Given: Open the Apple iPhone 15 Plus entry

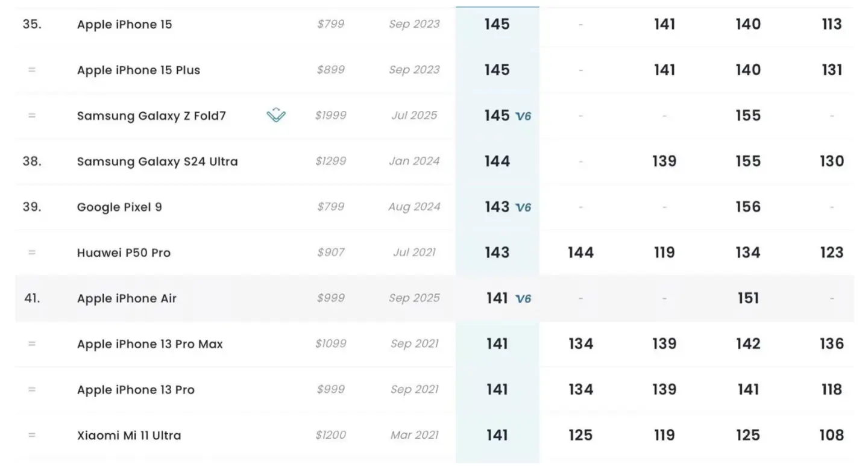Looking at the screenshot, I should point(139,70).
